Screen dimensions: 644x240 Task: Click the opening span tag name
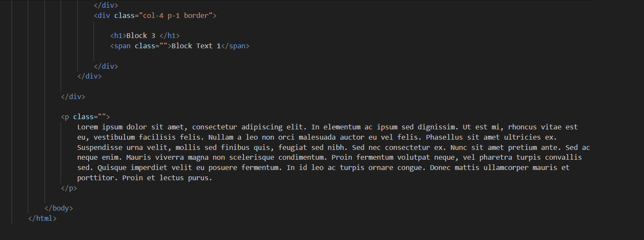(122, 46)
